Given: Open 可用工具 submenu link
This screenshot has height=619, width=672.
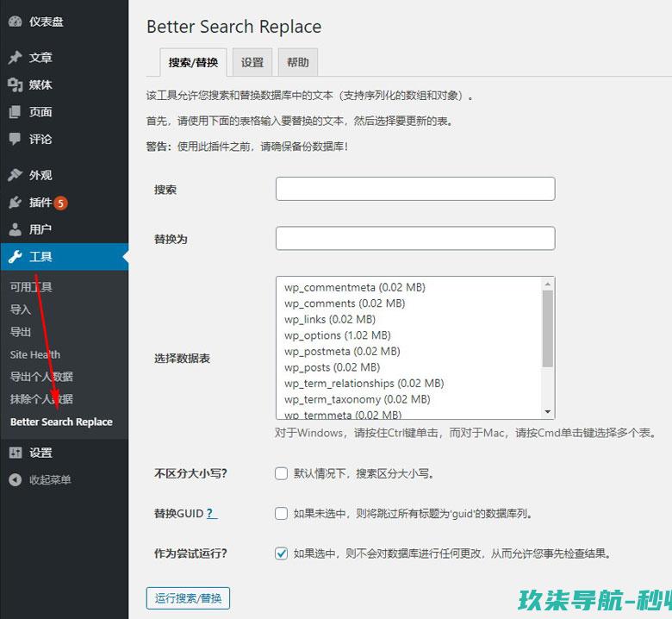Looking at the screenshot, I should pos(31,287).
